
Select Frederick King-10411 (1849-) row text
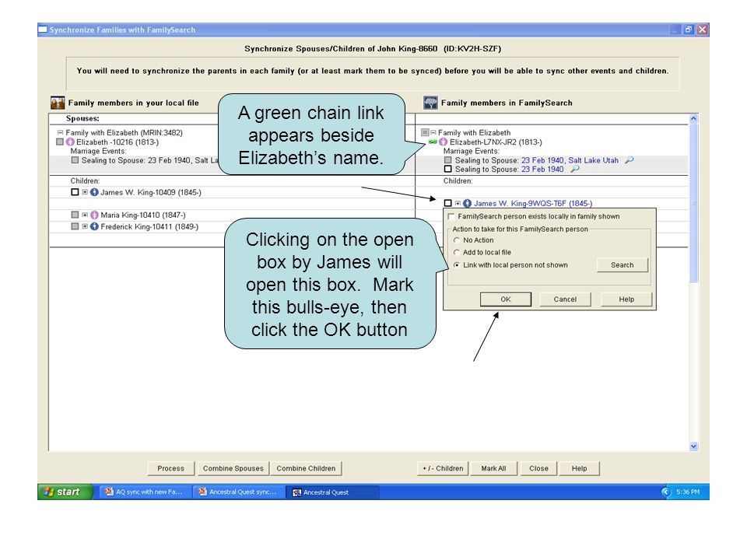tap(149, 226)
